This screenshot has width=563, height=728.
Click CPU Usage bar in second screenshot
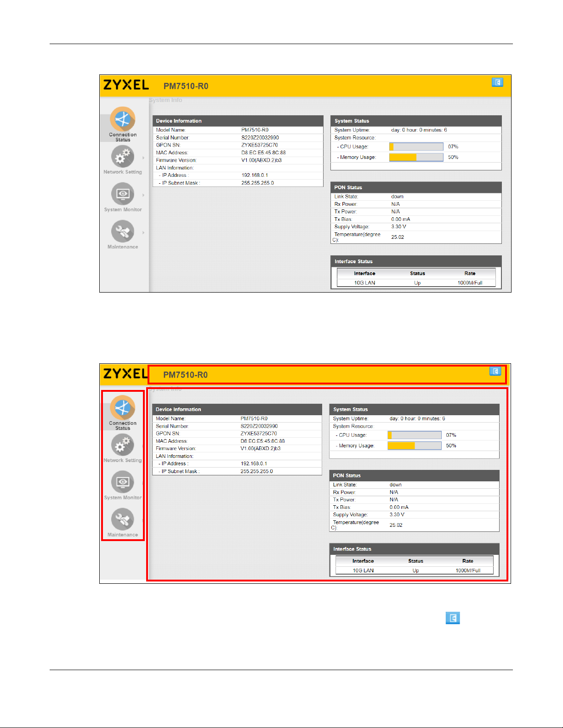pyautogui.click(x=415, y=435)
